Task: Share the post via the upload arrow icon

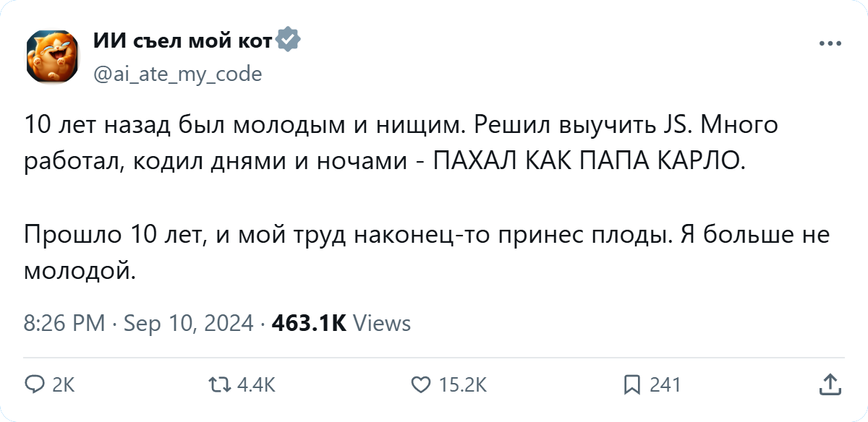Action: [830, 384]
